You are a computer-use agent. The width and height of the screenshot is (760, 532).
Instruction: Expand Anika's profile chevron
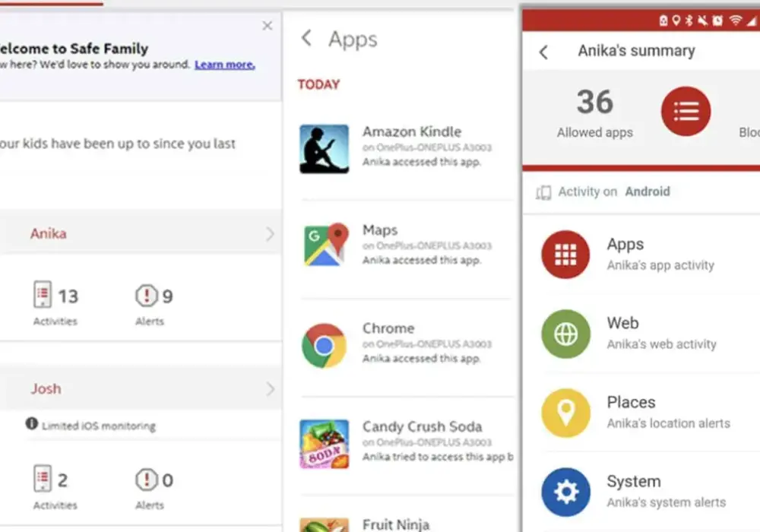pos(270,234)
